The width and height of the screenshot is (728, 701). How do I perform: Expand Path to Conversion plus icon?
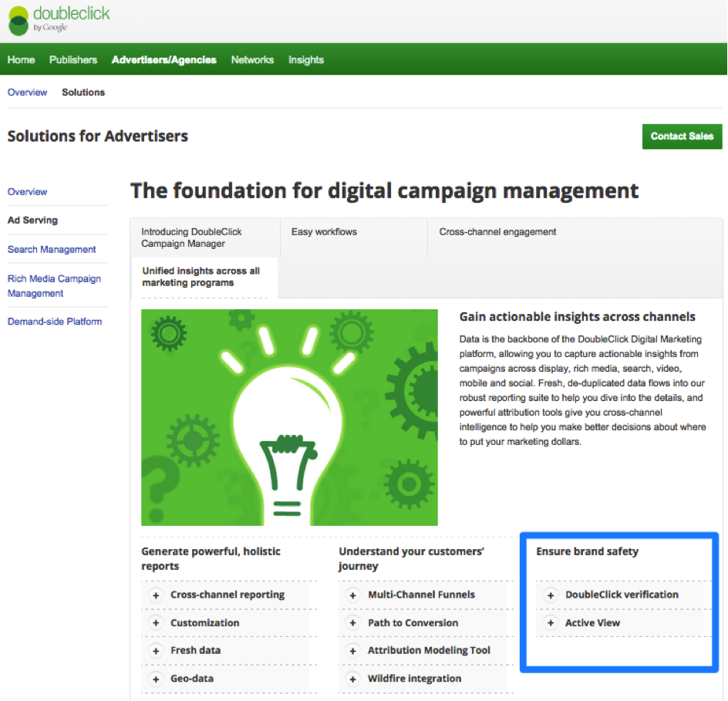pos(353,623)
